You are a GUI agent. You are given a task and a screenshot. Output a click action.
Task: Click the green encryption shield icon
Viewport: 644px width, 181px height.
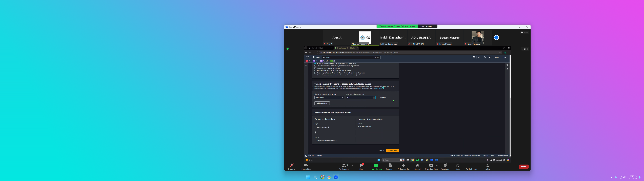[x=288, y=49]
